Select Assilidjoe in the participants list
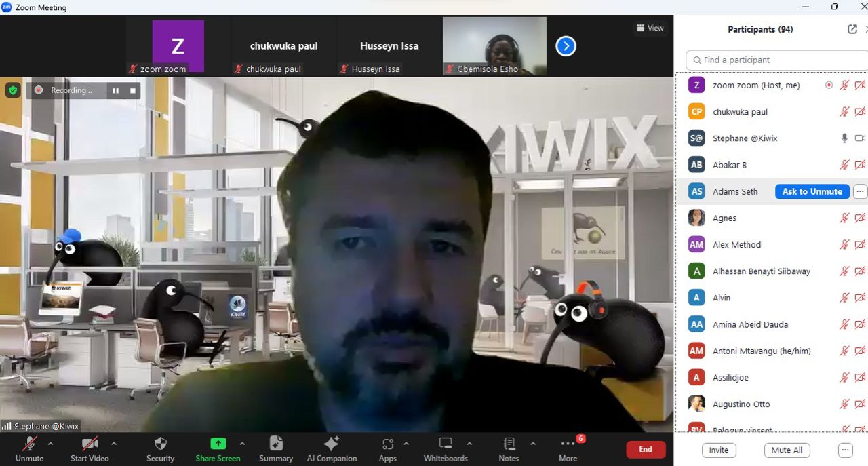Viewport: 868px width, 466px height. point(772,378)
